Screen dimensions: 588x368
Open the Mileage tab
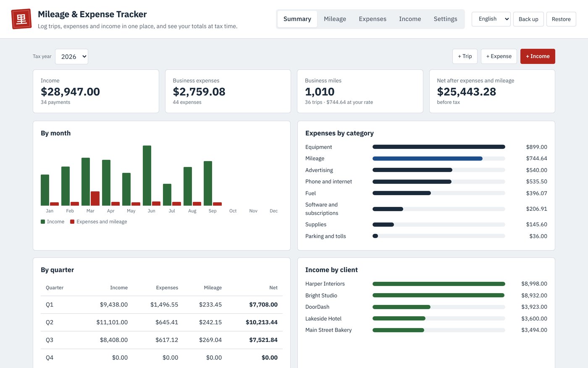335,19
